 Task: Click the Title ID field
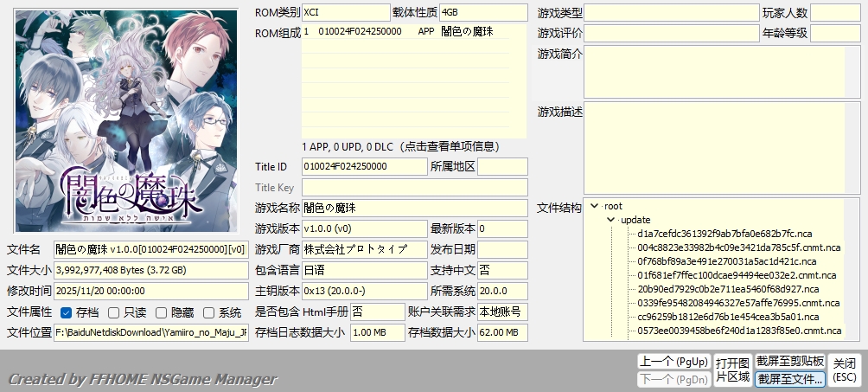click(365, 166)
